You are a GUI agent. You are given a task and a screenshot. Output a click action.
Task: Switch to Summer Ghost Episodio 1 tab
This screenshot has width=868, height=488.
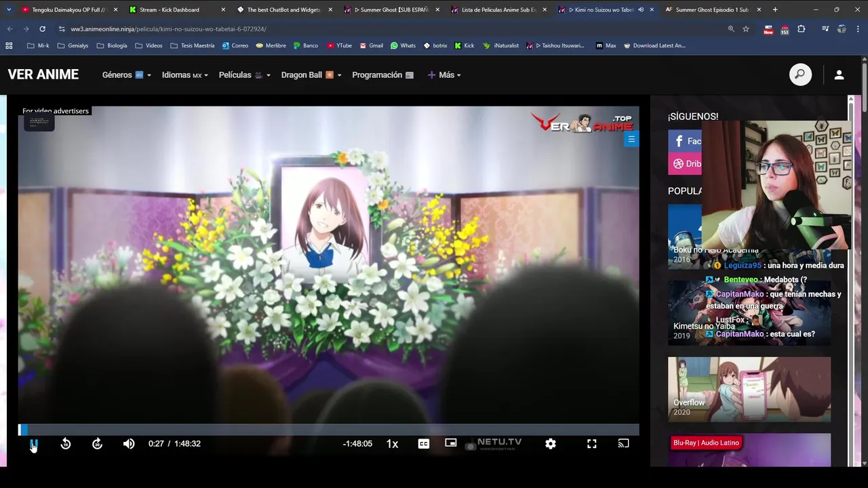coord(712,9)
